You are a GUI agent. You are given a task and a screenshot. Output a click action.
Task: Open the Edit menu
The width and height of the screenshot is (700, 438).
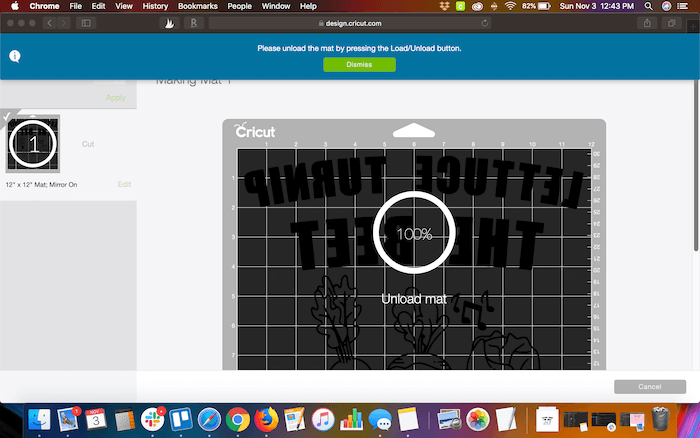tap(98, 6)
